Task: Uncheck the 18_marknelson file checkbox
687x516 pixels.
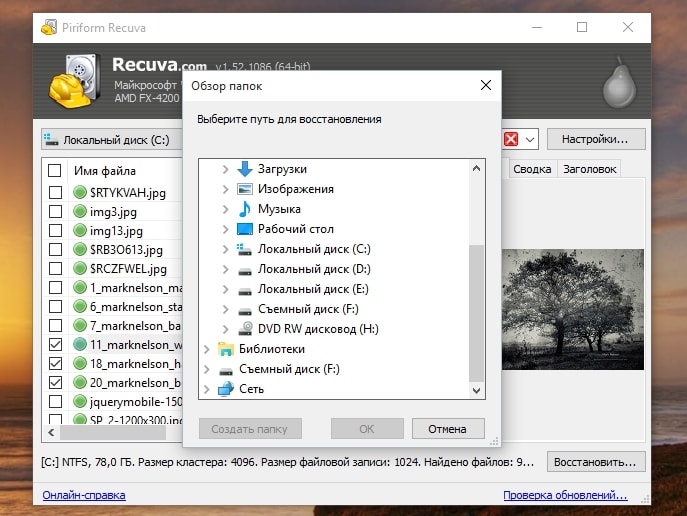Action: (55, 364)
